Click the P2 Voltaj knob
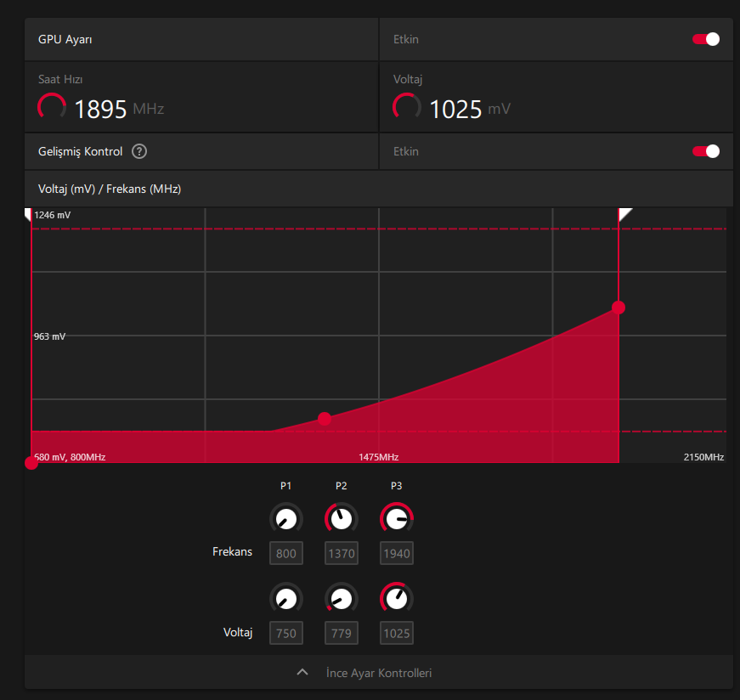740x700 pixels. click(x=342, y=599)
